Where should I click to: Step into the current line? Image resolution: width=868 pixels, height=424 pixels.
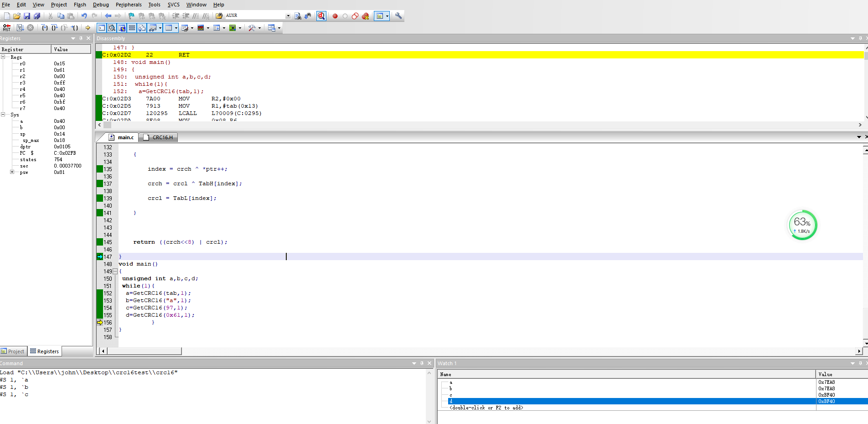coord(45,28)
